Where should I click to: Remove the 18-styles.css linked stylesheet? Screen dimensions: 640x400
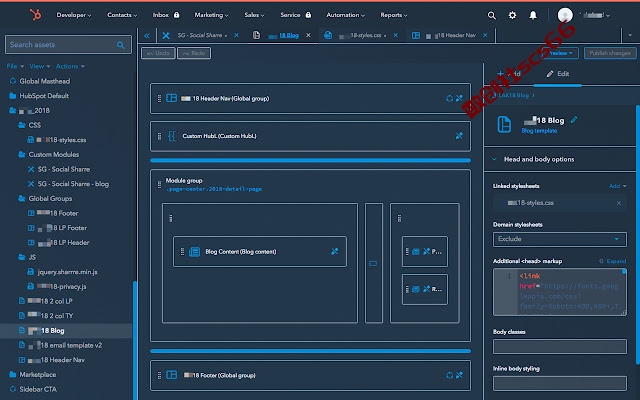(619, 203)
